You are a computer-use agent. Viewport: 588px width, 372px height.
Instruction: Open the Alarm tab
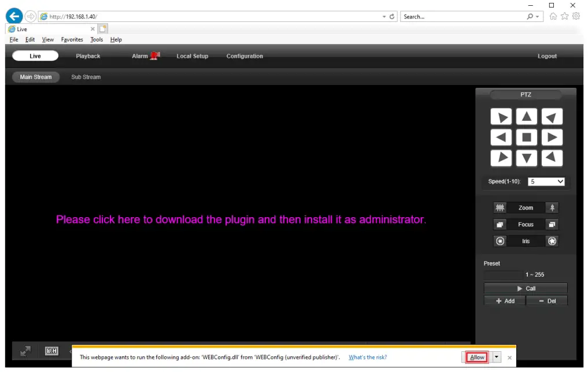[x=140, y=56]
